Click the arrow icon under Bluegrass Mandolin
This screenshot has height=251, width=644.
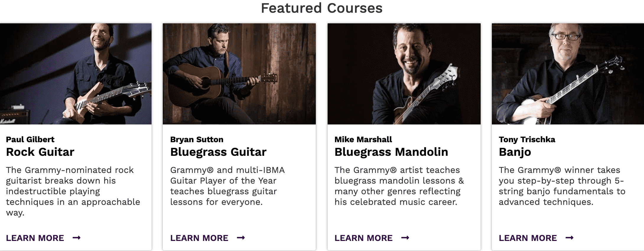pos(405,238)
